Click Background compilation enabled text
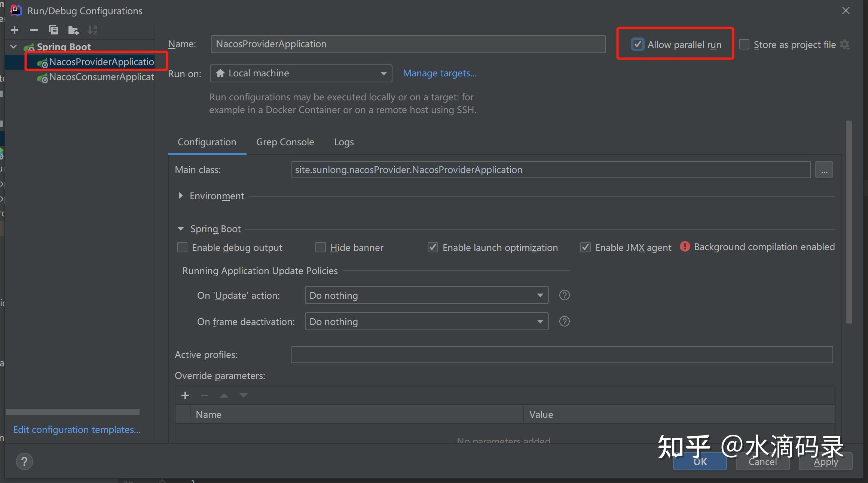This screenshot has width=868, height=483. pyautogui.click(x=764, y=247)
